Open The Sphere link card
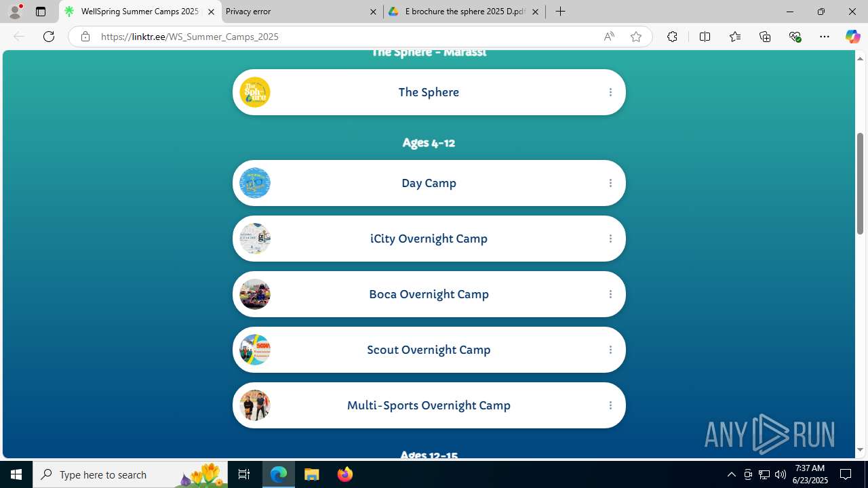 (x=429, y=92)
